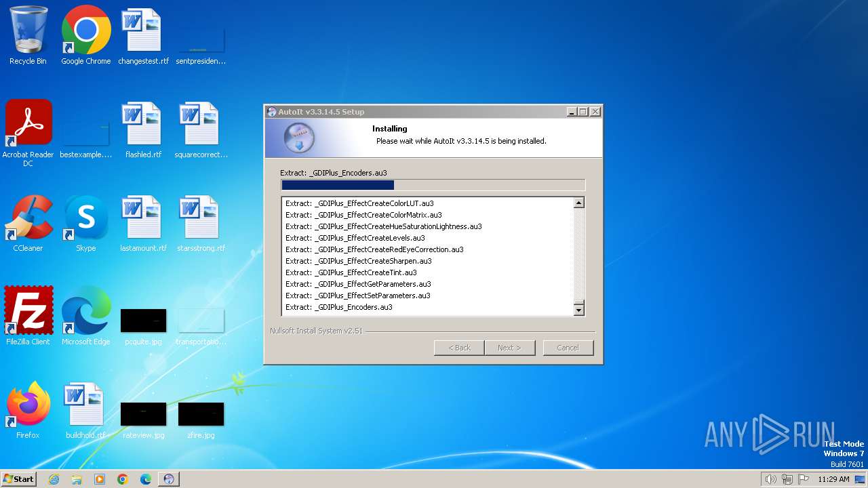The image size is (868, 488).
Task: Open FileZilla Client shortcut
Action: click(28, 317)
